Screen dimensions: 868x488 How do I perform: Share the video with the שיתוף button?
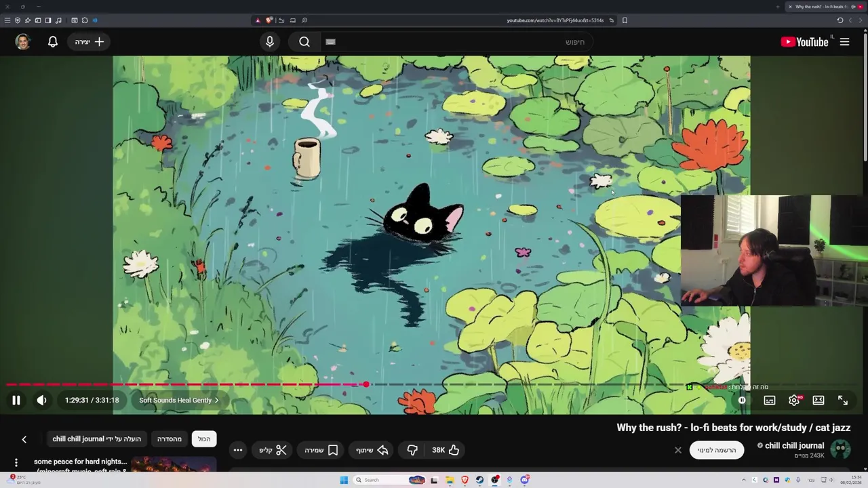372,450
